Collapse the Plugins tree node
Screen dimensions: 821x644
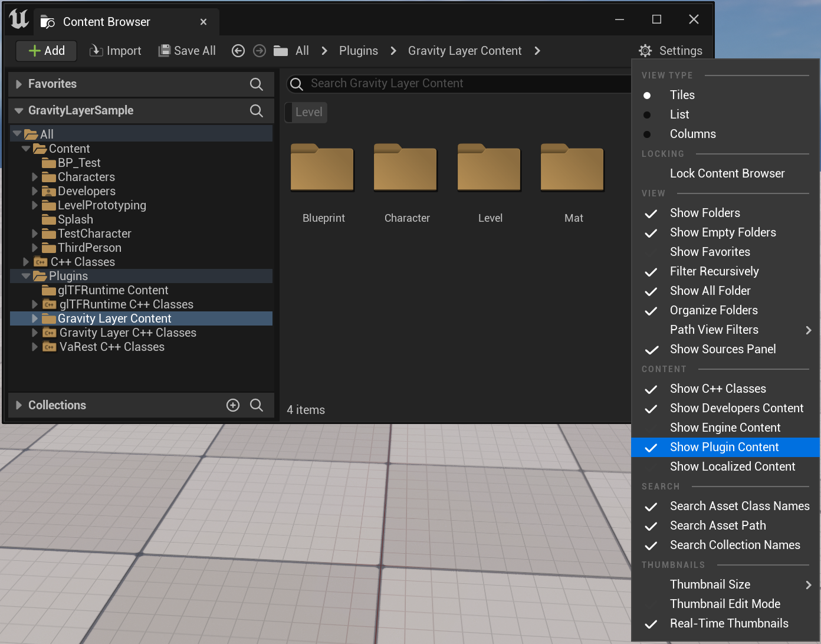click(26, 275)
